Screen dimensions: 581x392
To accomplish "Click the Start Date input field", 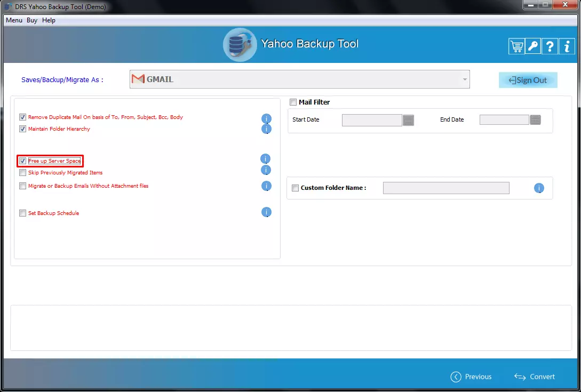I will pyautogui.click(x=372, y=120).
